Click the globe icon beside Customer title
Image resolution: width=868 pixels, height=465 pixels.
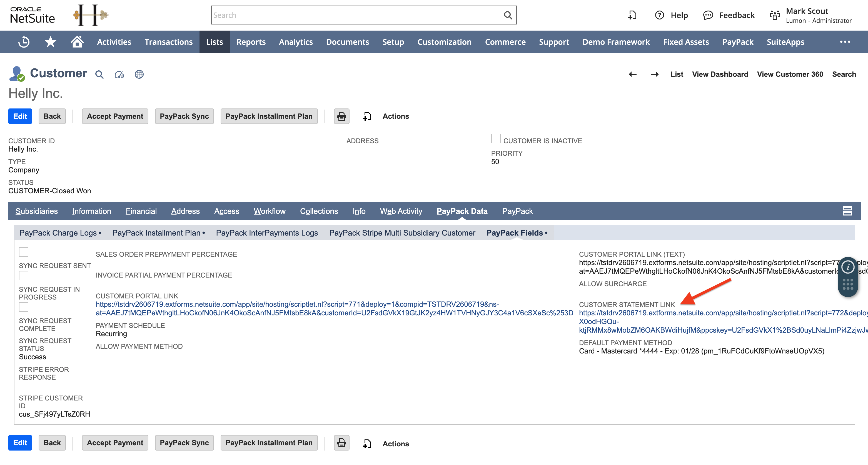[139, 74]
